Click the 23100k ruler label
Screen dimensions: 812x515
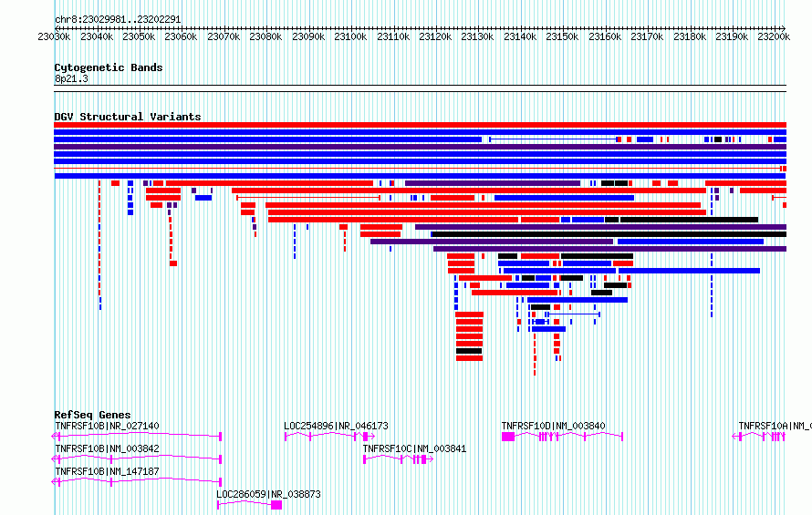[350, 36]
